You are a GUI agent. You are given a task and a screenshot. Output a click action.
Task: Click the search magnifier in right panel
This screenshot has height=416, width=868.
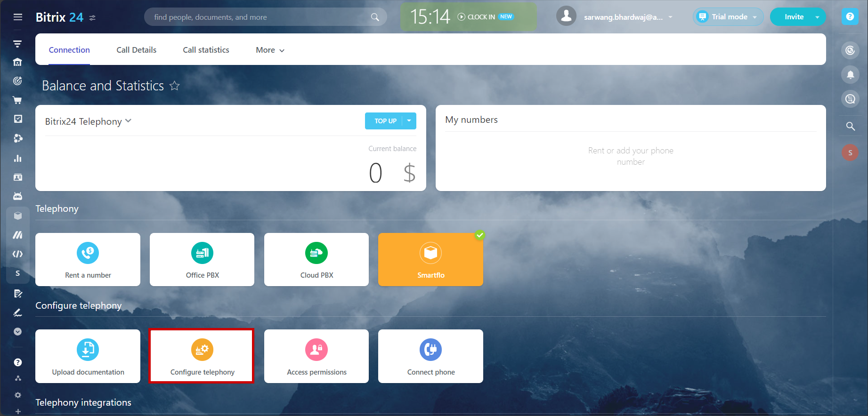[850, 126]
